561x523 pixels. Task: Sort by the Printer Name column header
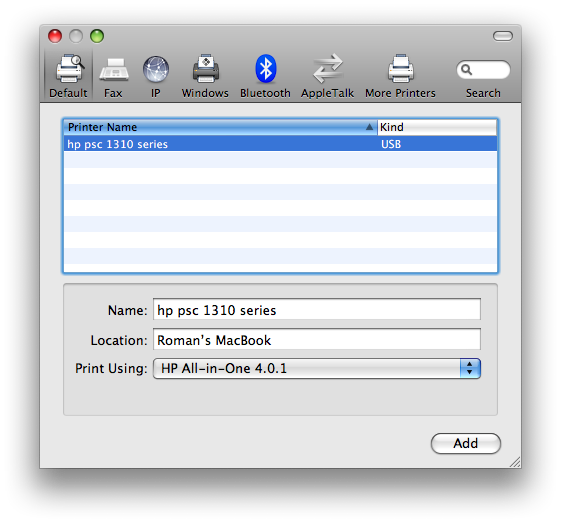(x=220, y=127)
